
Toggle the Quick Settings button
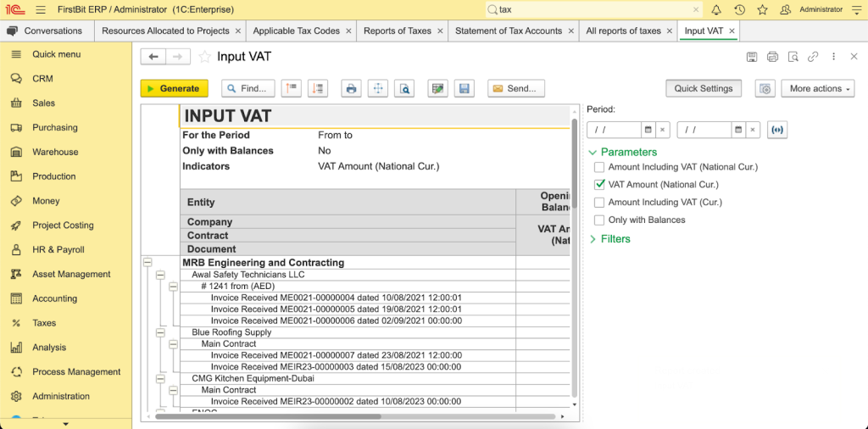(704, 88)
